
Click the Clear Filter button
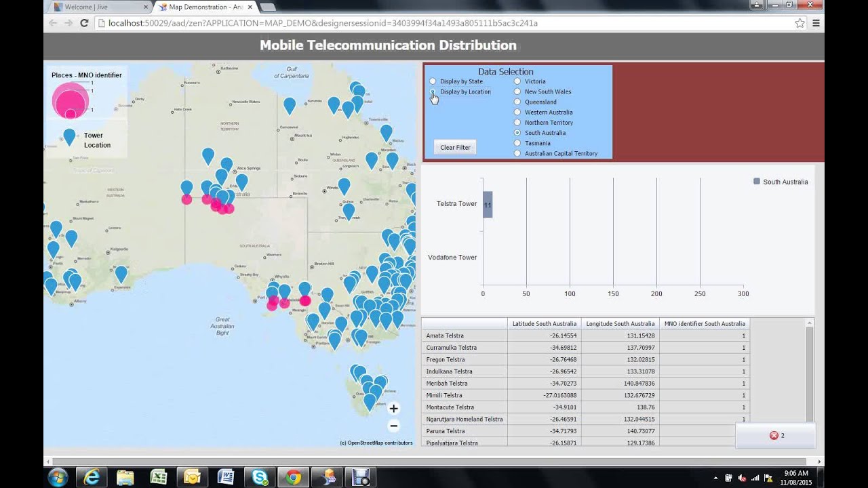(x=455, y=147)
